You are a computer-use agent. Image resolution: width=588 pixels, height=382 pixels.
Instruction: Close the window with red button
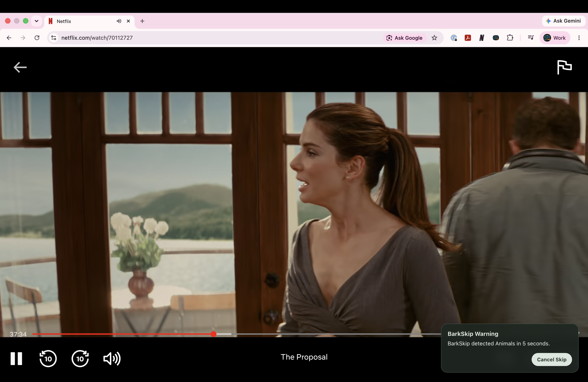(x=8, y=21)
